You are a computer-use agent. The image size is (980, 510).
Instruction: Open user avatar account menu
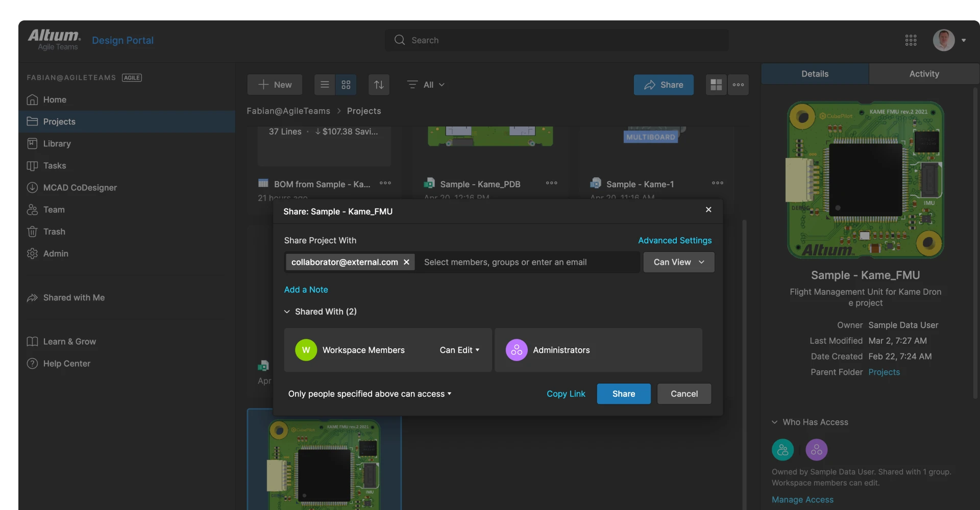click(x=949, y=40)
